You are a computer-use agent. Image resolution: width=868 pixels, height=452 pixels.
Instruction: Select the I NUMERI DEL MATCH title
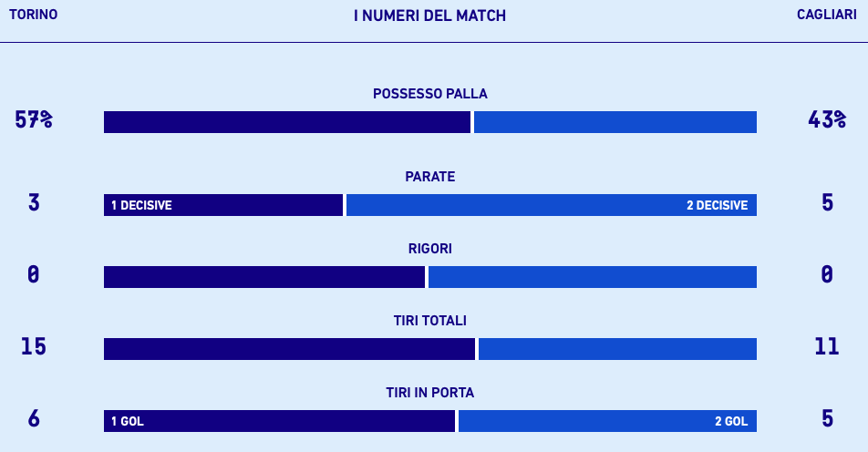click(429, 15)
